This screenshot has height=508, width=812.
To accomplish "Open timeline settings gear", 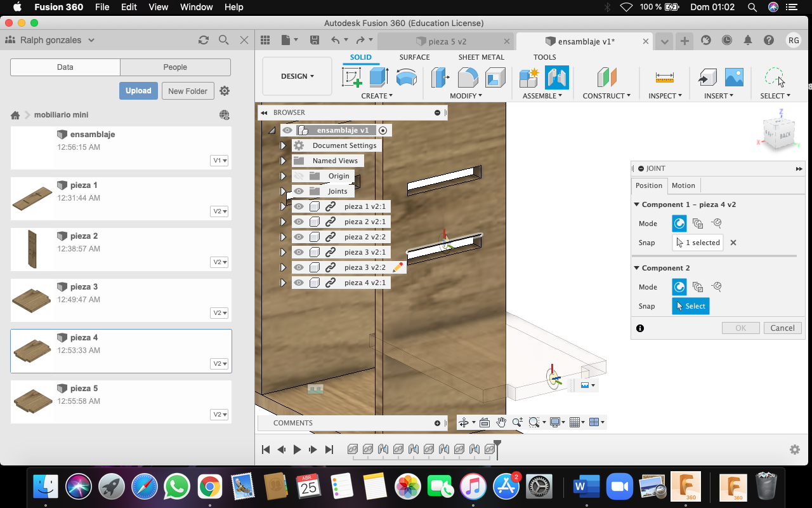I will (795, 450).
